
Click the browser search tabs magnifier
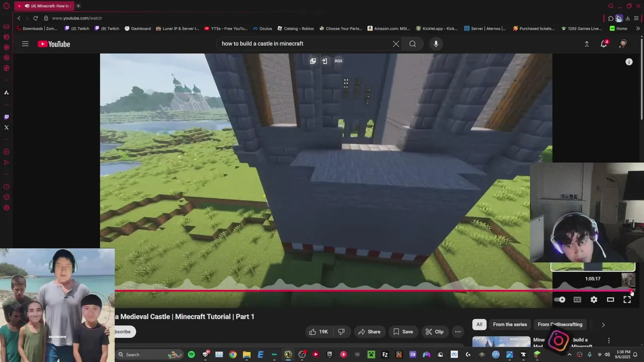click(611, 6)
